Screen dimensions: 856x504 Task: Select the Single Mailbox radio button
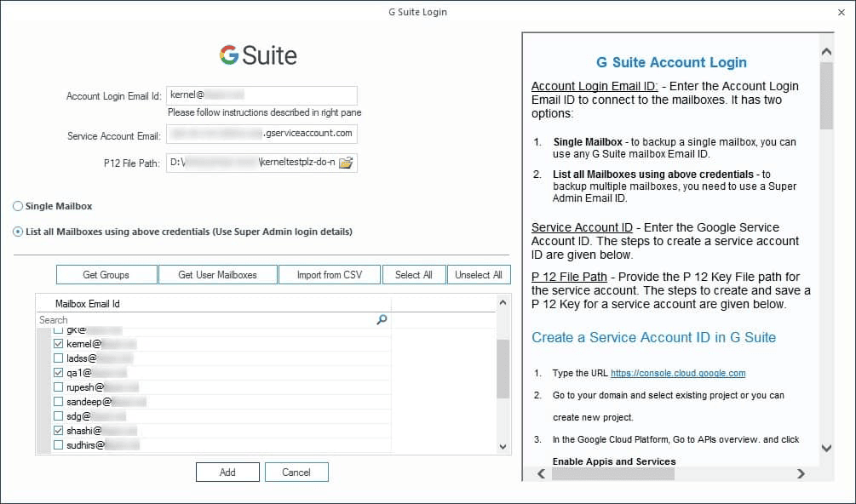[x=18, y=206]
